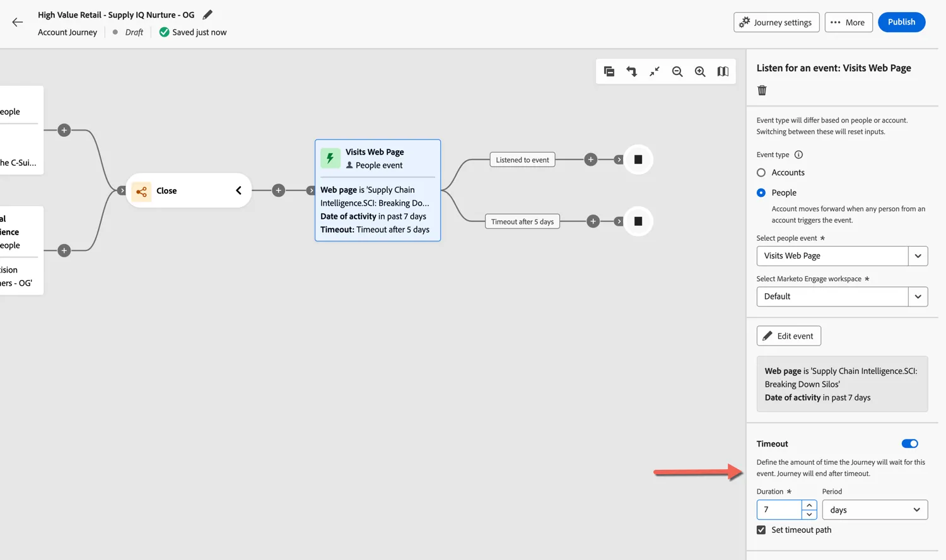Click the curved-arrow icon in the canvas toolbar
The width and height of the screenshot is (946, 560).
point(631,71)
